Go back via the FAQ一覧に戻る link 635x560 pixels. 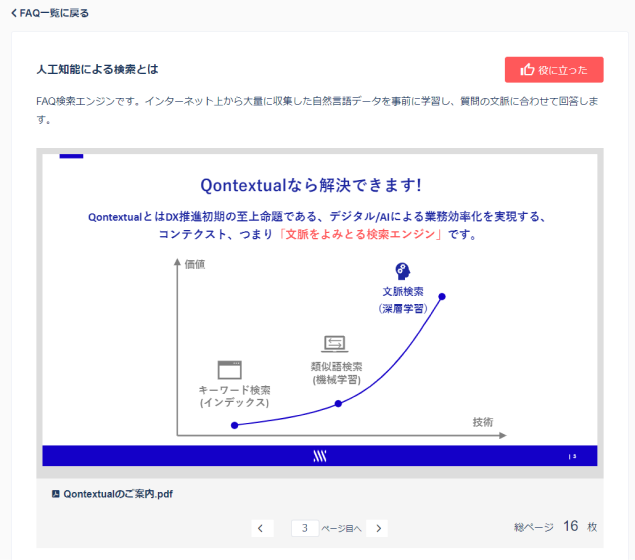(54, 13)
